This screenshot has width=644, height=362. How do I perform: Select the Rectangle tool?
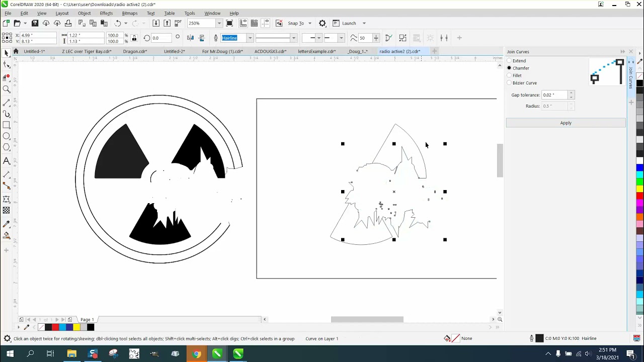(x=7, y=125)
